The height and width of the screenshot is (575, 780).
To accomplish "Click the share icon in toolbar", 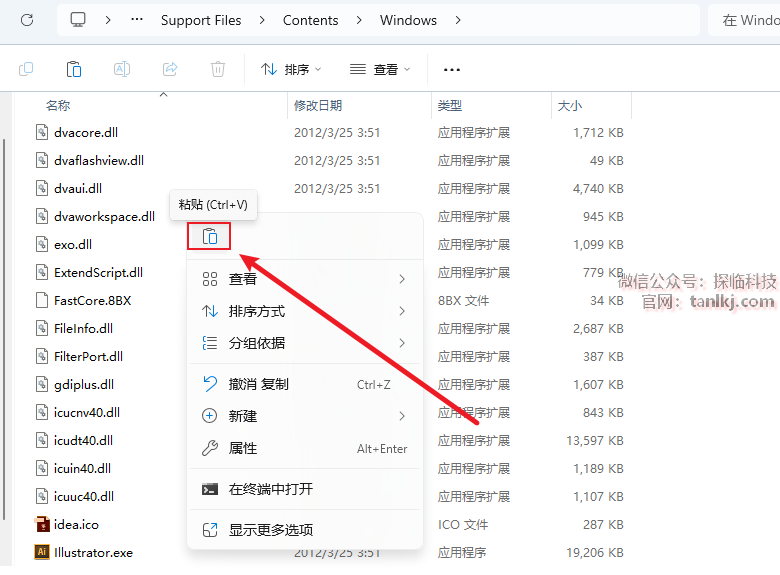I will 170,69.
